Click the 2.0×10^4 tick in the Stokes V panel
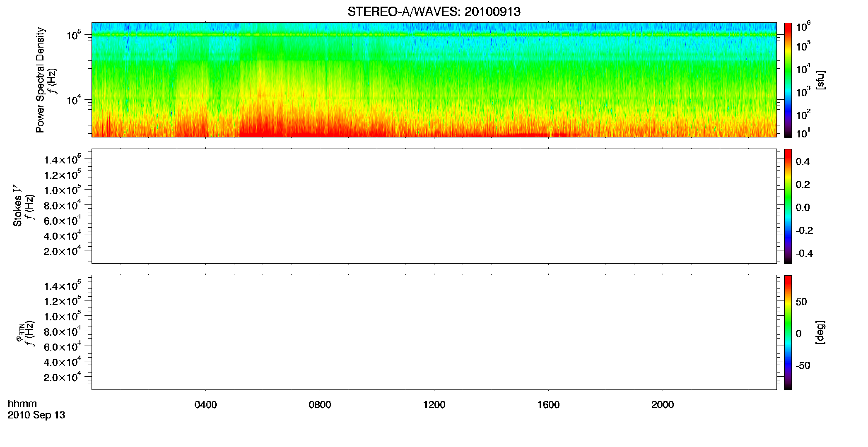Screen dimensions: 868x447 point(63,251)
